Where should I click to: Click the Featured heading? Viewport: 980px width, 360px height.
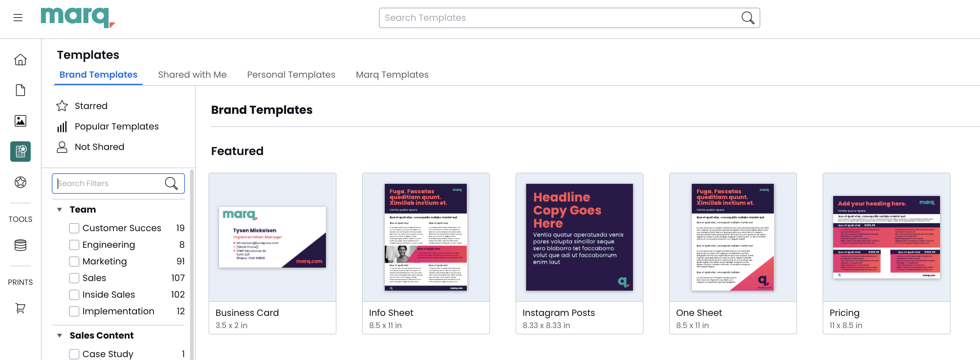(x=237, y=151)
